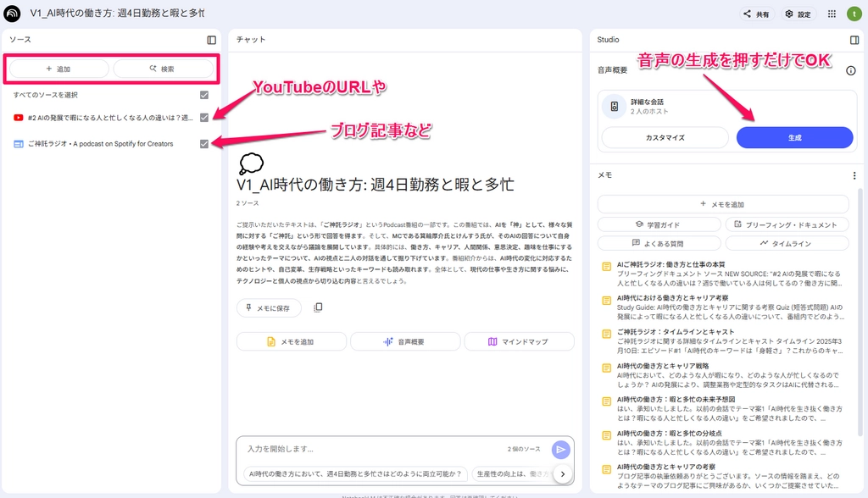Open note ご神託ラジオ：タイムラインとキャスト

722,340
